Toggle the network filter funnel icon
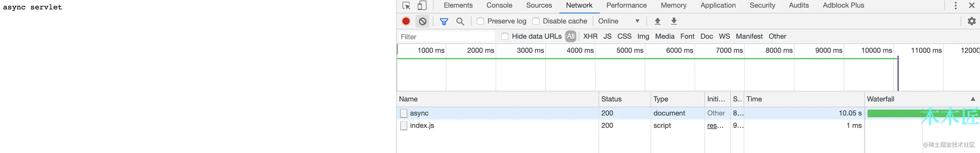 coord(444,21)
